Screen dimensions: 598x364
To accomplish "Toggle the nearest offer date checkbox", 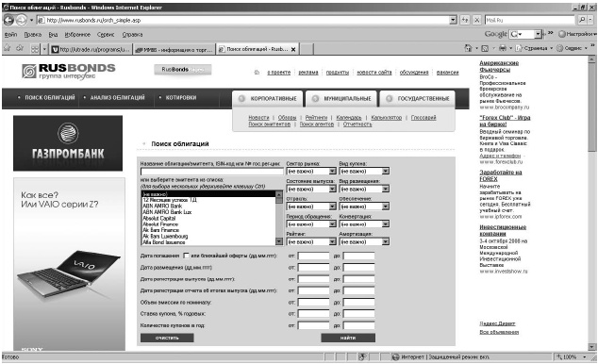I will pos(186,256).
